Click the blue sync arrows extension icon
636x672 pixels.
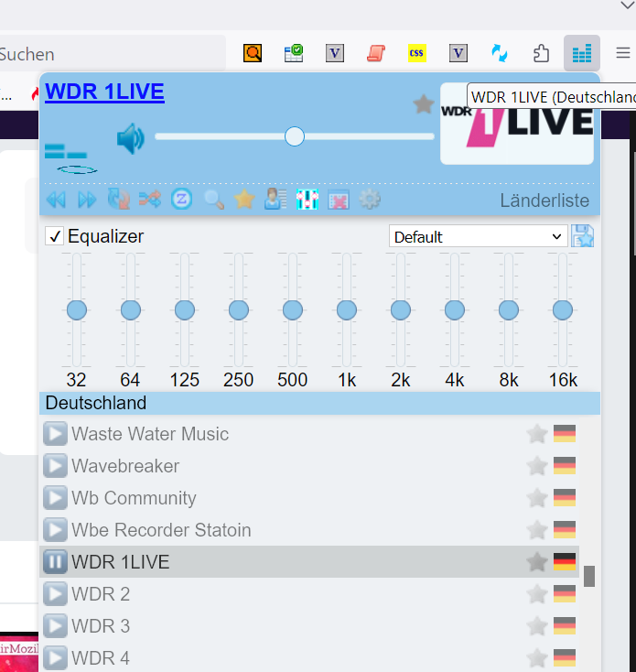[x=500, y=54]
